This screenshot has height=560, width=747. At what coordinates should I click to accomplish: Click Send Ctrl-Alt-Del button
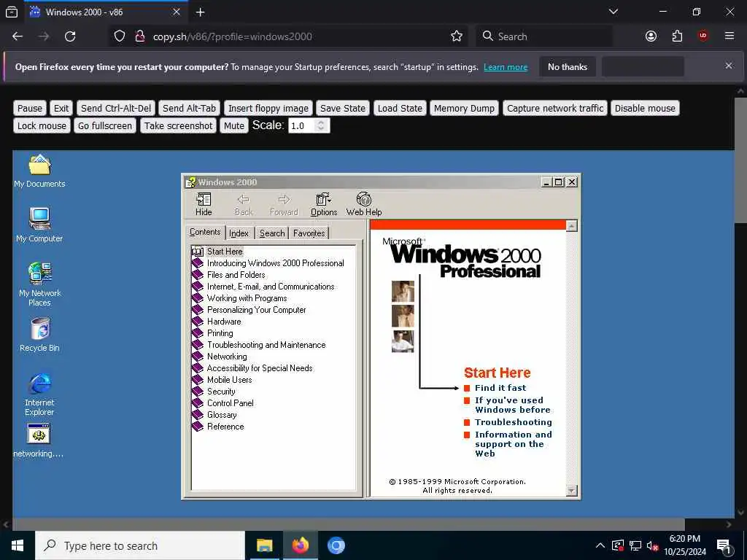pyautogui.click(x=116, y=108)
